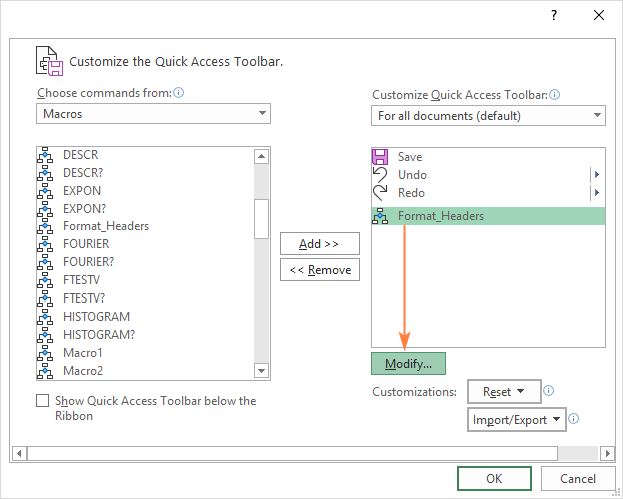Select the Macro1 entry in commands list
This screenshot has height=499, width=623.
click(83, 353)
